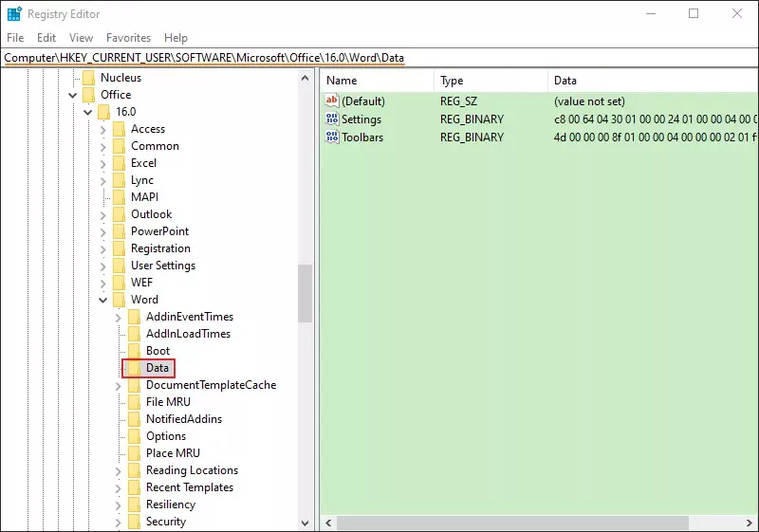The width and height of the screenshot is (759, 532).
Task: Click the Settings binary value icon
Action: [332, 119]
